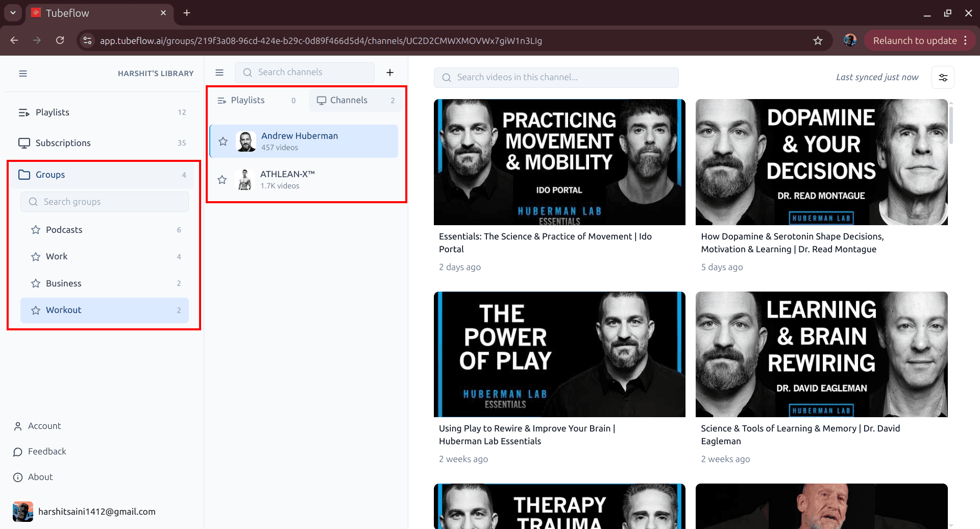Close the Tubeflow tab

coord(163,13)
